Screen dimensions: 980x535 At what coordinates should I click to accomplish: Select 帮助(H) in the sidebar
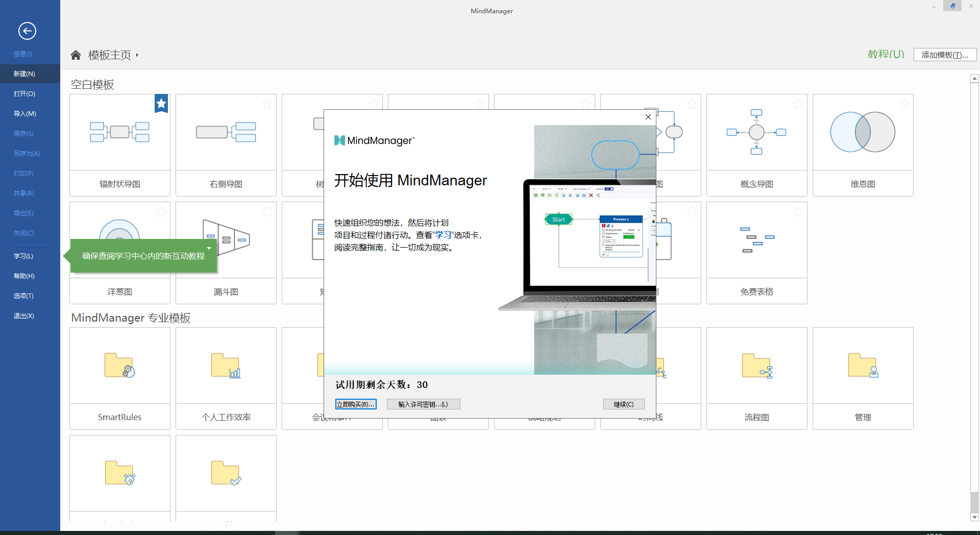click(23, 276)
